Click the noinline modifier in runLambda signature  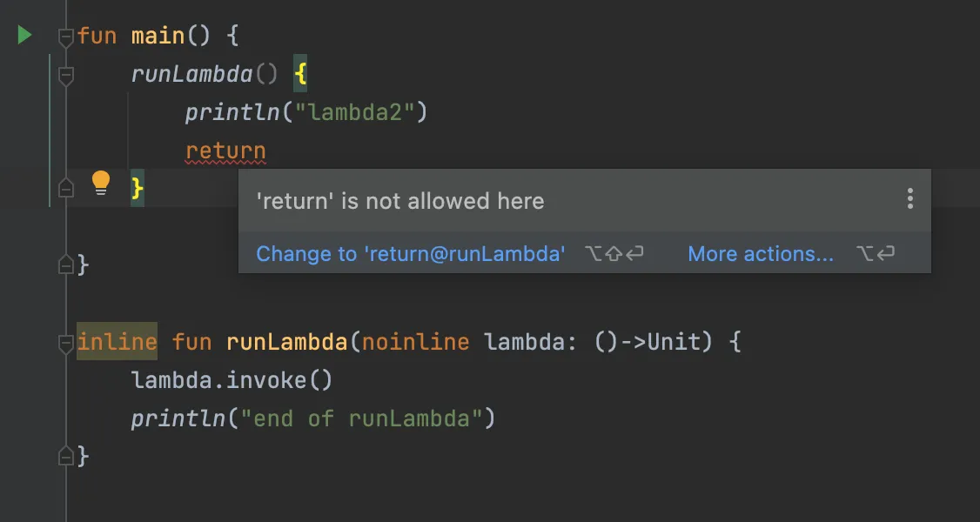(x=416, y=342)
